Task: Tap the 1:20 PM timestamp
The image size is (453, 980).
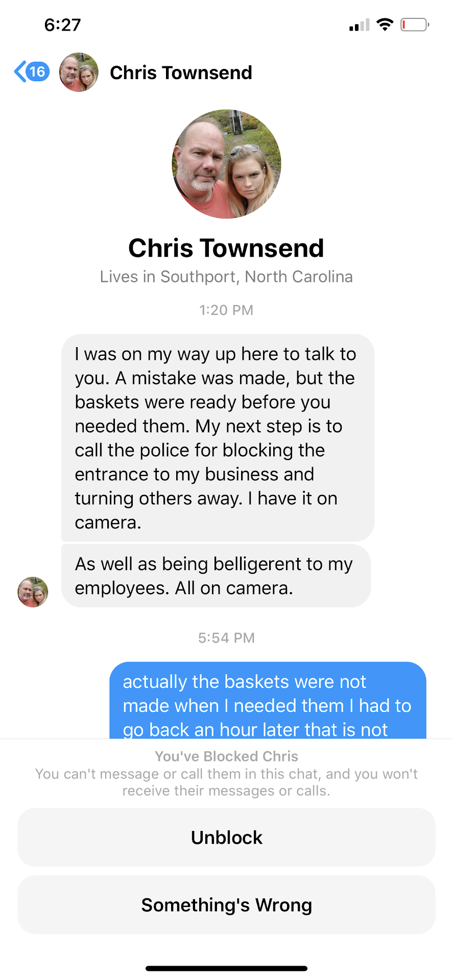Action: (x=226, y=310)
